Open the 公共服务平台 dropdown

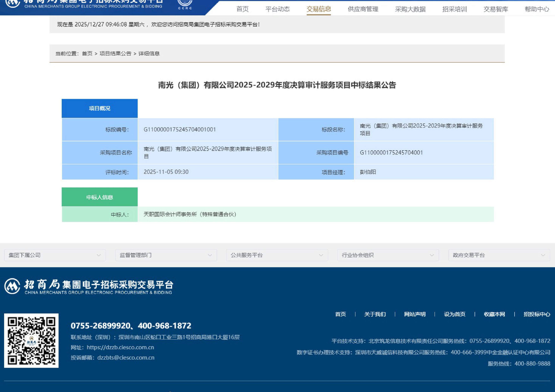pyautogui.click(x=277, y=255)
